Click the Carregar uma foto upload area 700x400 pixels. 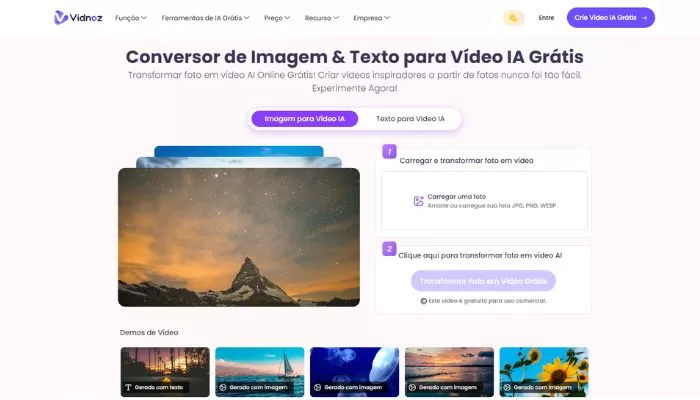483,201
